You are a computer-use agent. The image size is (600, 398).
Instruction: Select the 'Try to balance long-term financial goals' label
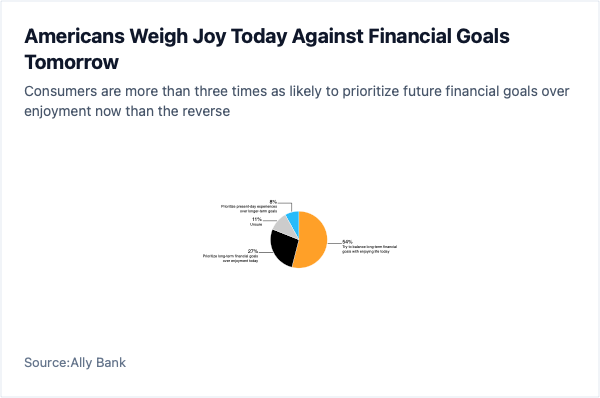[369, 249]
